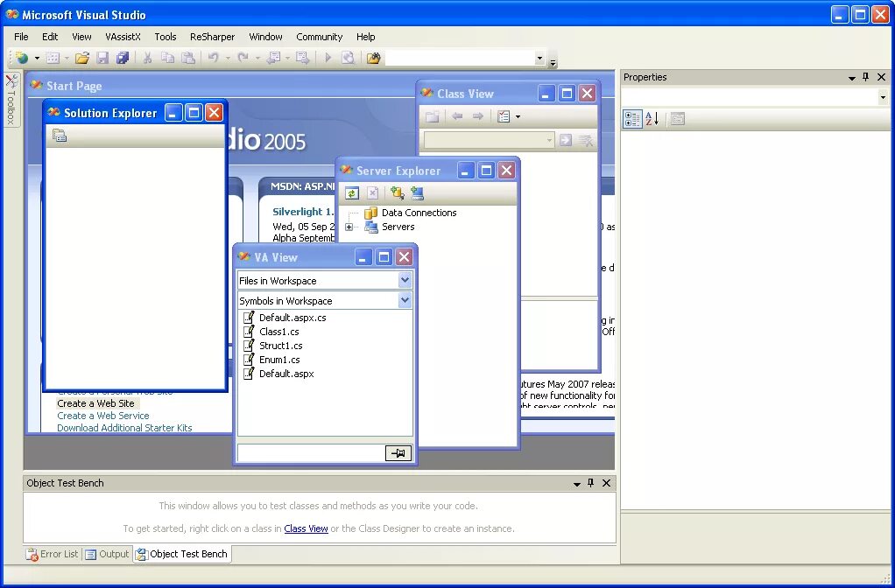Viewport: 895px width, 588px height.
Task: Click the Silverlight headline link on Start Page
Action: [x=303, y=212]
